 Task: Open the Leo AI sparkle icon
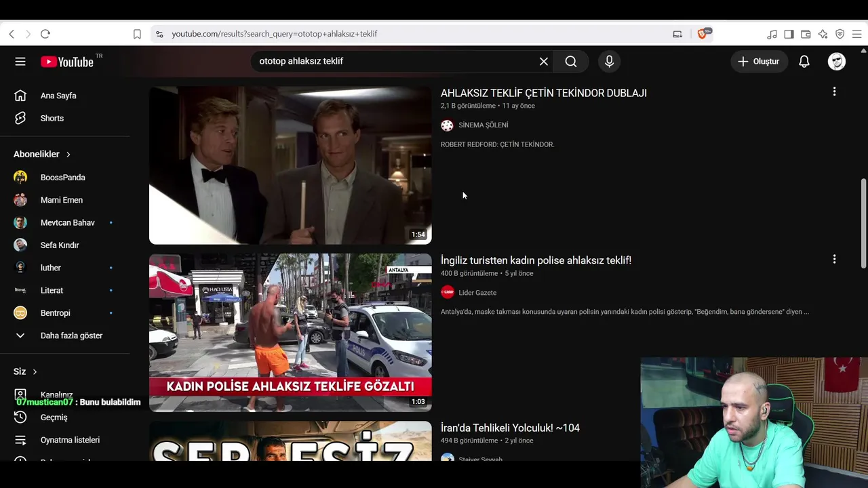coord(823,34)
